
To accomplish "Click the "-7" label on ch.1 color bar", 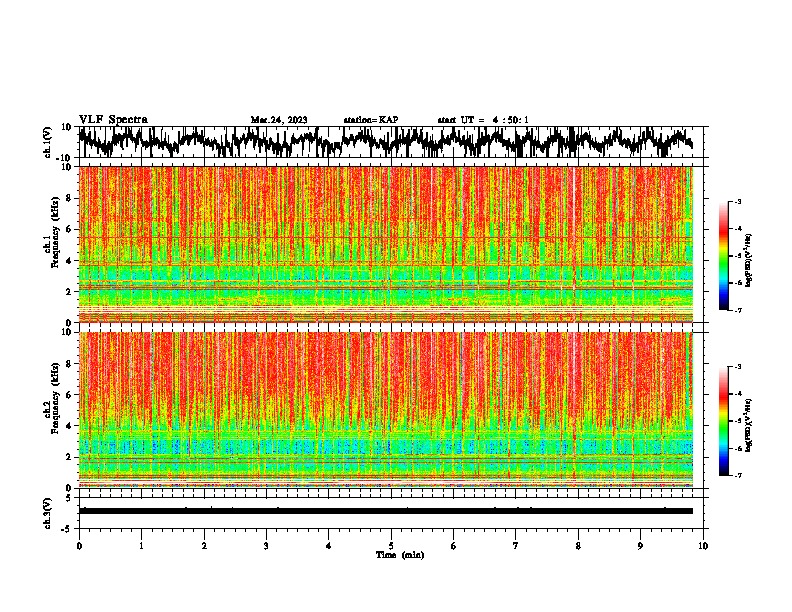I will pyautogui.click(x=738, y=310).
